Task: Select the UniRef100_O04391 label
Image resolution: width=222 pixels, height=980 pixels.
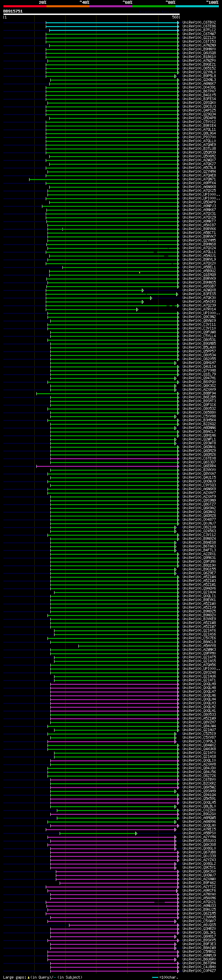Action: click(x=199, y=88)
